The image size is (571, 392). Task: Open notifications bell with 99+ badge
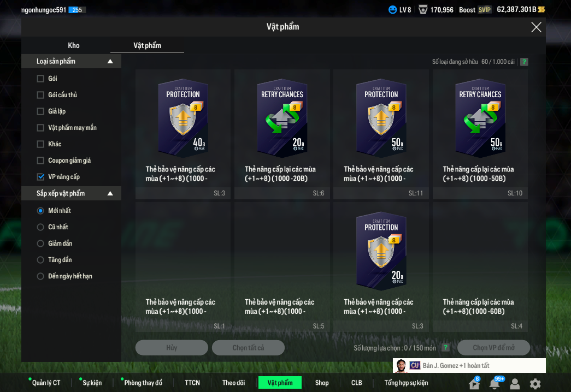click(495, 383)
